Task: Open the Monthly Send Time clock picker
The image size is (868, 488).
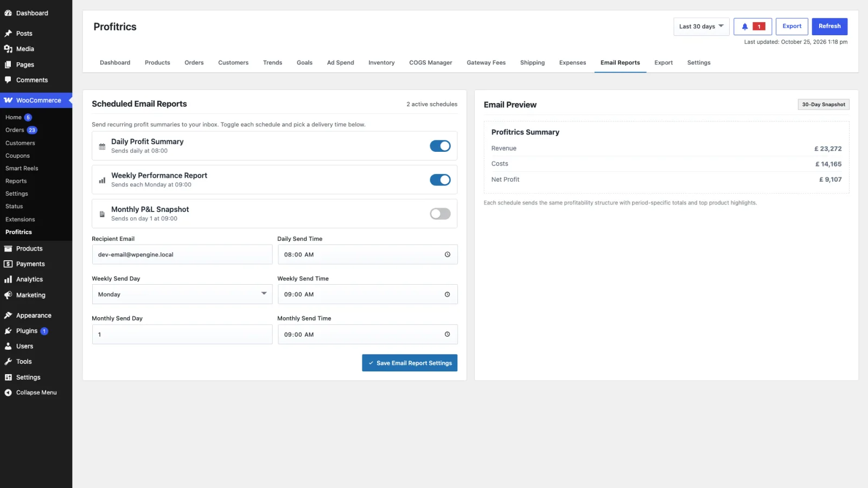Action: coord(448,335)
